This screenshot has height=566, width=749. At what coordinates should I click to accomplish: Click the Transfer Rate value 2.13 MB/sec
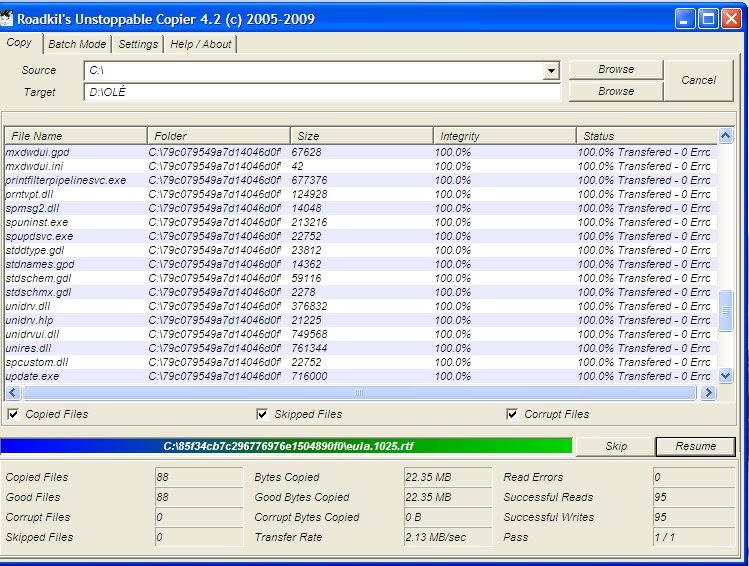click(x=448, y=537)
